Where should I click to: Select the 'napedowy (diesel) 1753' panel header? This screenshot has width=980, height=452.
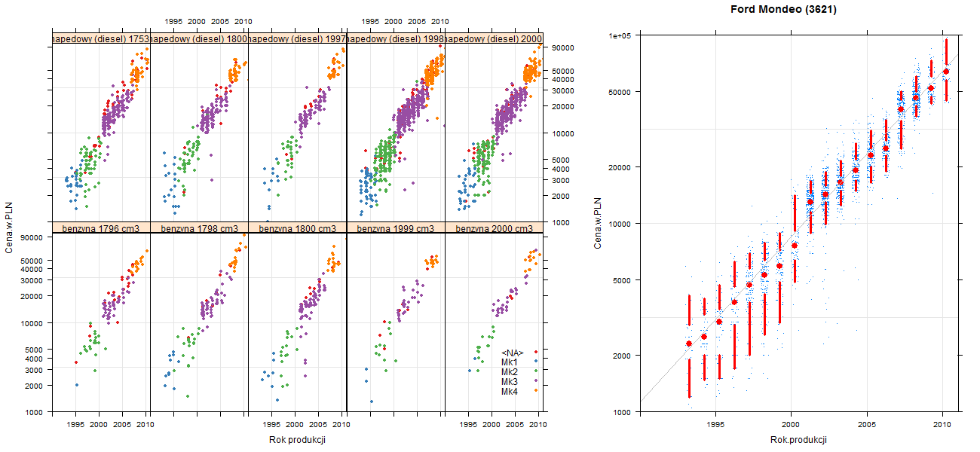(x=101, y=38)
